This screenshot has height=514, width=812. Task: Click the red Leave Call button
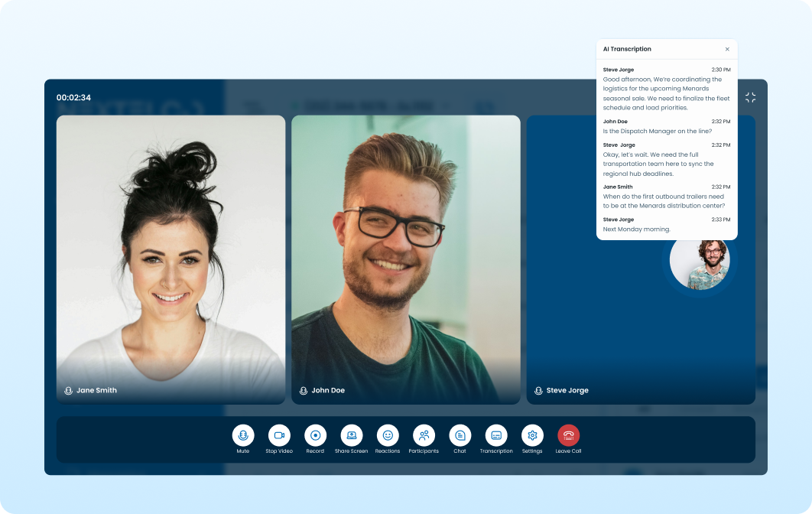tap(568, 435)
